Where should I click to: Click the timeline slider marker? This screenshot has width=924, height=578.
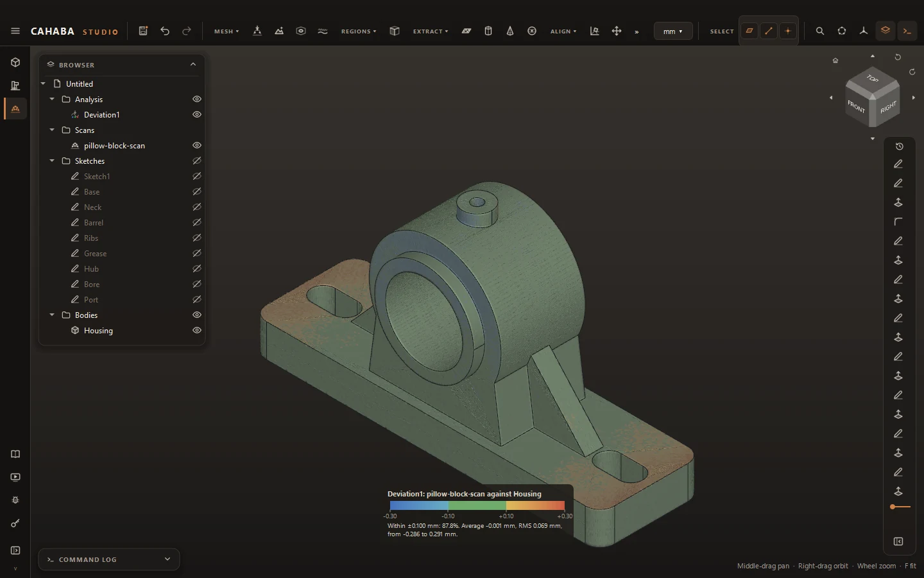click(x=893, y=507)
